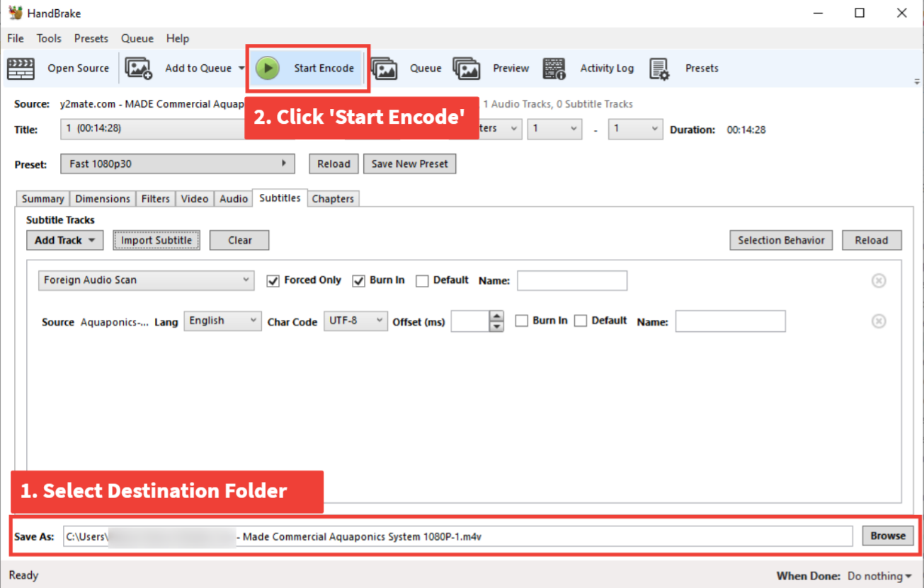
Task: Open the Add to Queue dropdown arrow
Action: pyautogui.click(x=241, y=69)
